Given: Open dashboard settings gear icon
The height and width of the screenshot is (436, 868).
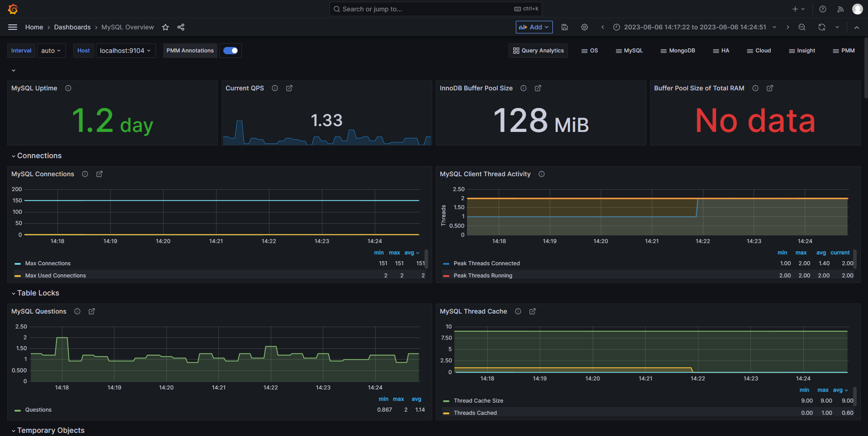Looking at the screenshot, I should [585, 27].
